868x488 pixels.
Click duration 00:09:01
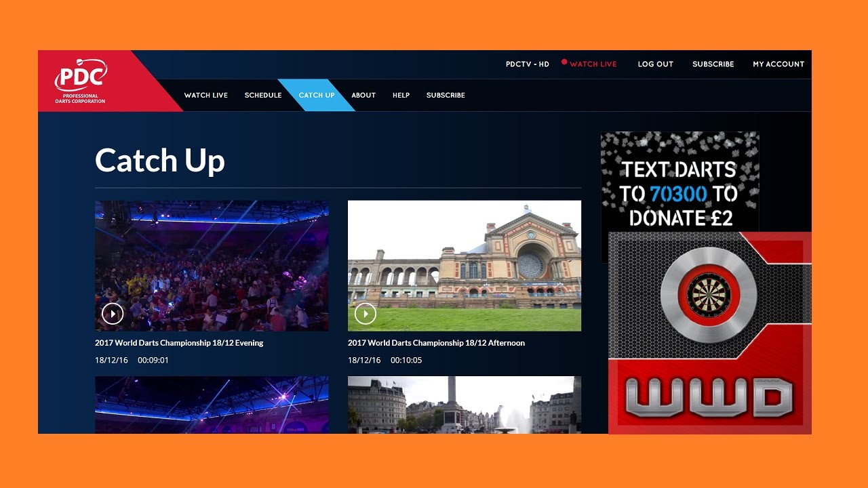click(x=153, y=361)
